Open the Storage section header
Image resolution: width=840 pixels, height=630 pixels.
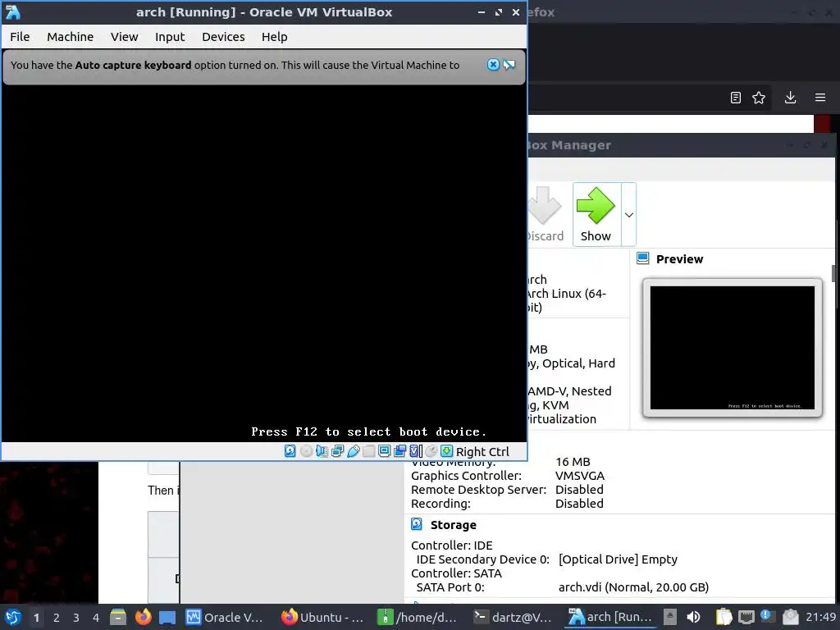tap(453, 525)
